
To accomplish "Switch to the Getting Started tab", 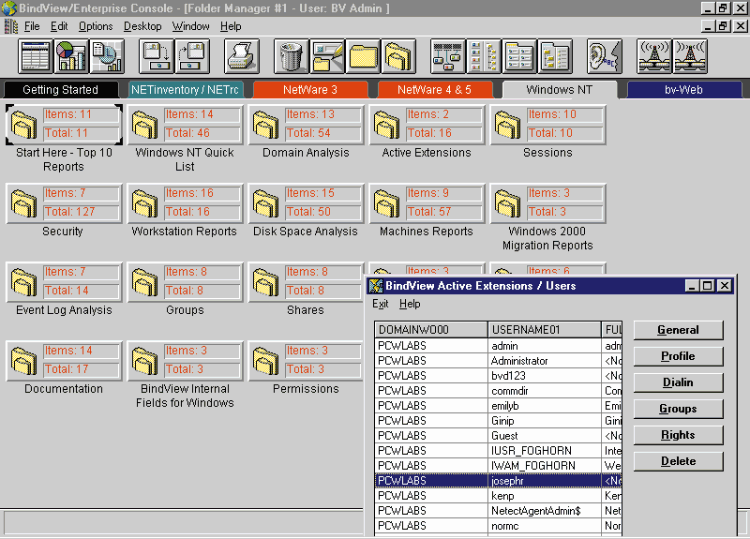I will (61, 89).
